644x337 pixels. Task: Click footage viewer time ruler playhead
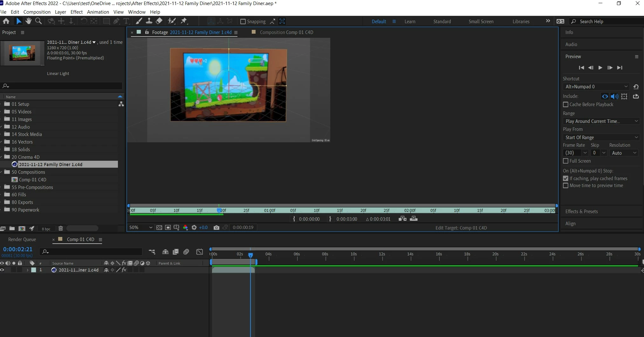tap(219, 210)
